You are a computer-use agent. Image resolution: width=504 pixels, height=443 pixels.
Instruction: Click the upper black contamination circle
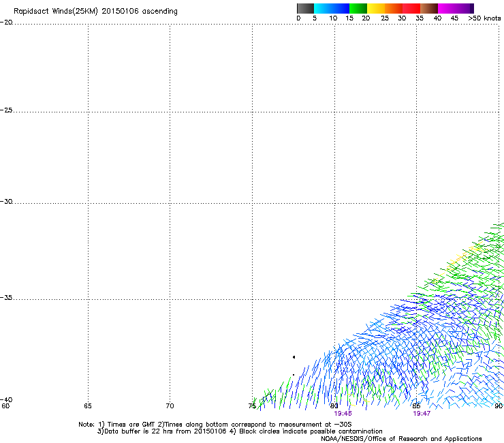click(x=294, y=357)
